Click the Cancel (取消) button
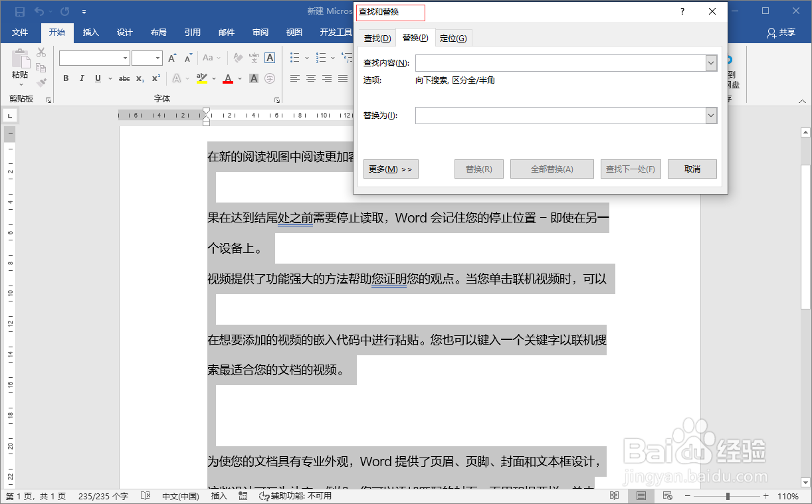The image size is (812, 504). [692, 169]
